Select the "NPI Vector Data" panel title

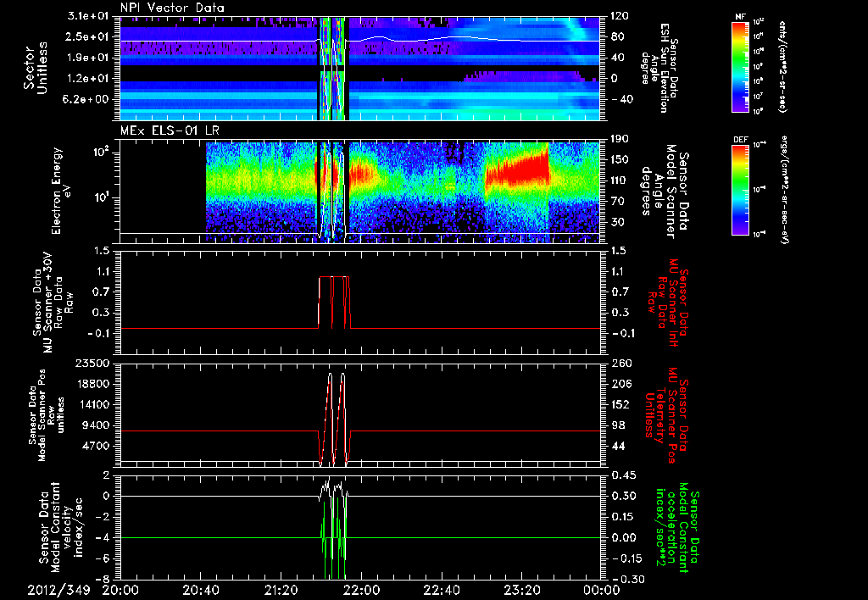(173, 8)
